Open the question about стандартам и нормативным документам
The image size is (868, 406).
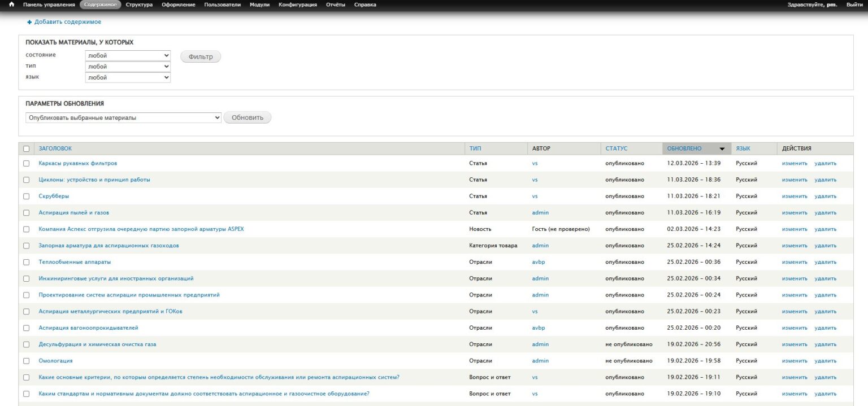[204, 394]
